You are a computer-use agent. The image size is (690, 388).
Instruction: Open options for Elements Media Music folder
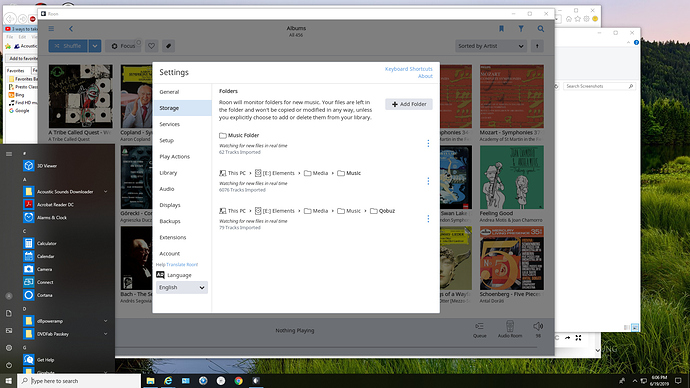[428, 181]
